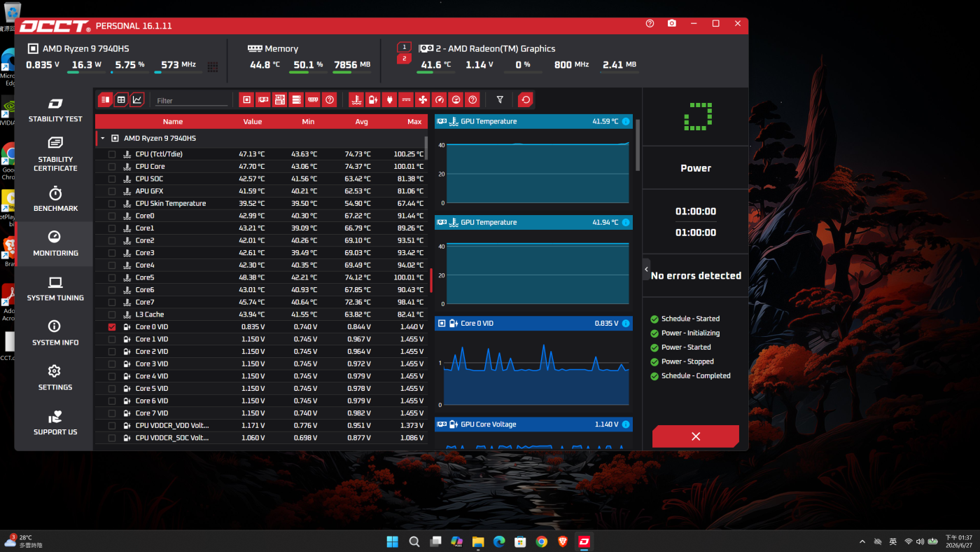The width and height of the screenshot is (980, 552).
Task: Toggle the fan sensor type filter
Action: [423, 100]
